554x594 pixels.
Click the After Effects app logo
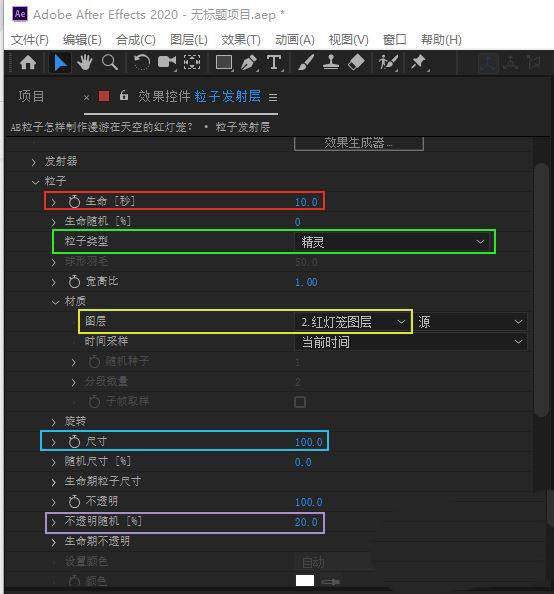(20, 14)
